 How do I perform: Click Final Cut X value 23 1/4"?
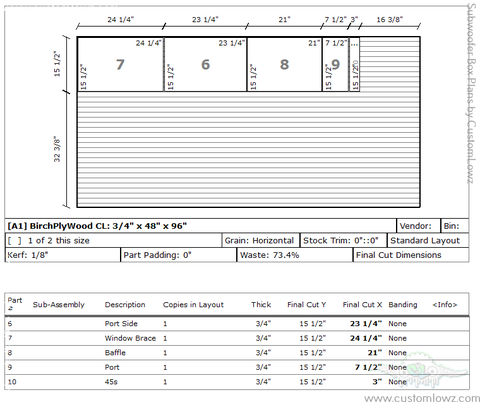[366, 324]
